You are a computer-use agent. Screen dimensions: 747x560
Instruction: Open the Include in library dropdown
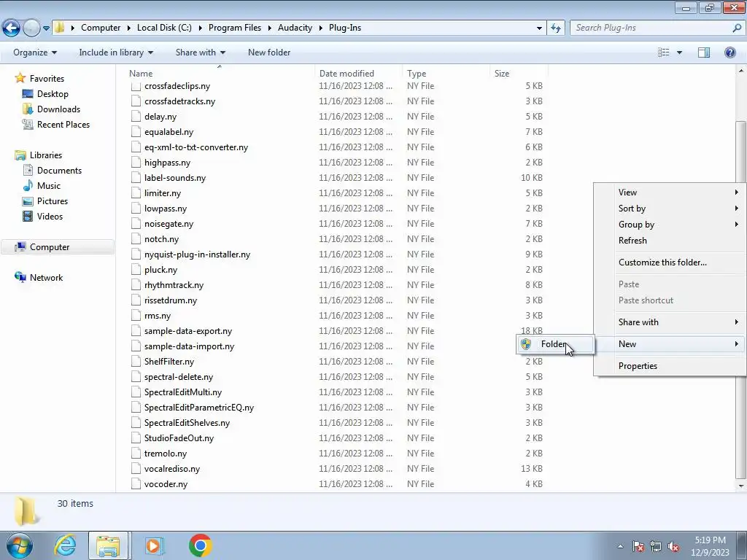pyautogui.click(x=116, y=52)
